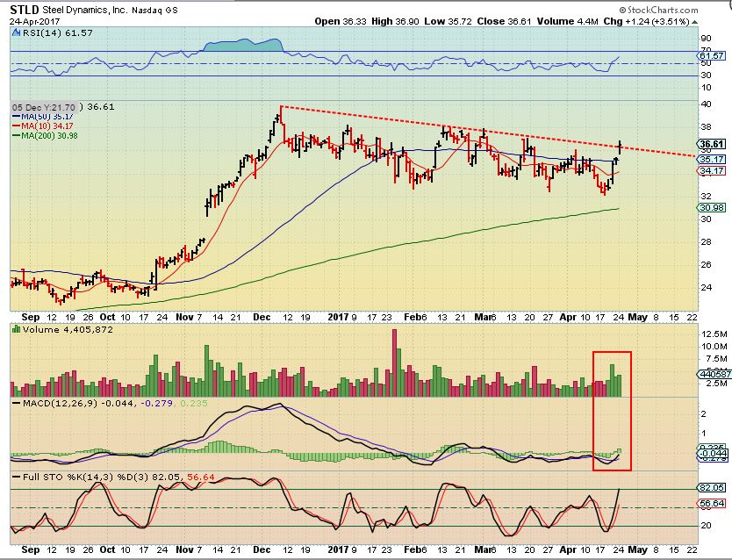
Task: Click the MA(200) 30.98 legend entry
Action: [46, 136]
